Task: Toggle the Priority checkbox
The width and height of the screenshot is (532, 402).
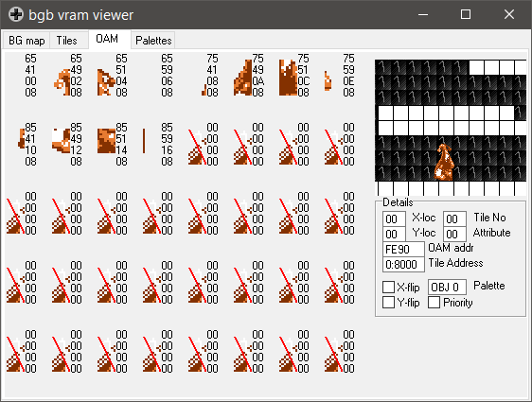Action: tap(434, 302)
